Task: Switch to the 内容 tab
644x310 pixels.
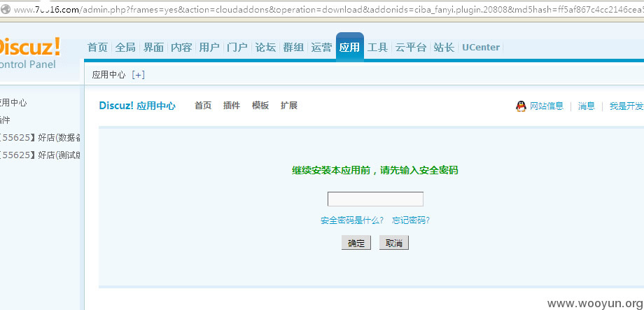Action: (x=181, y=47)
